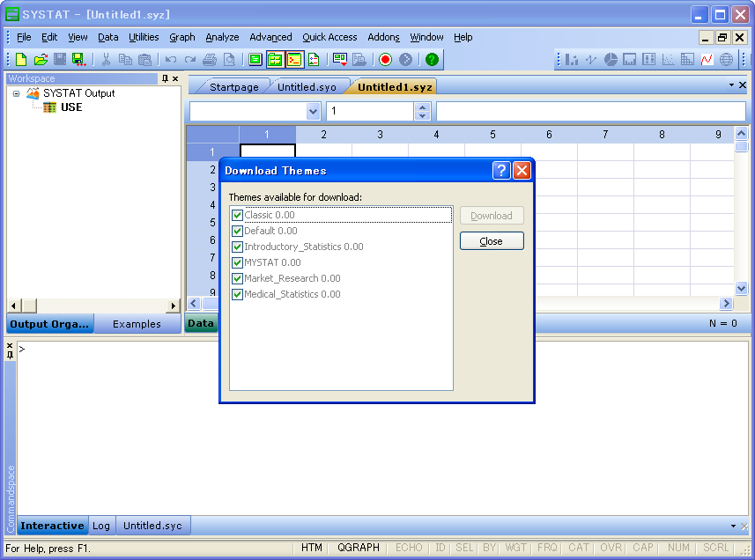Image resolution: width=755 pixels, height=560 pixels.
Task: Click the Redo arrow icon
Action: tap(190, 59)
